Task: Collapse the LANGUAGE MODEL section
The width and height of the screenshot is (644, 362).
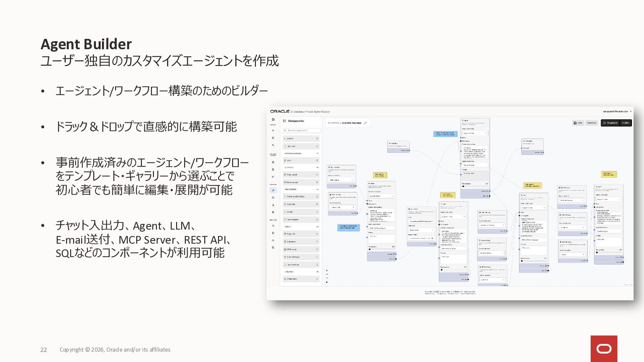Action: (x=317, y=153)
